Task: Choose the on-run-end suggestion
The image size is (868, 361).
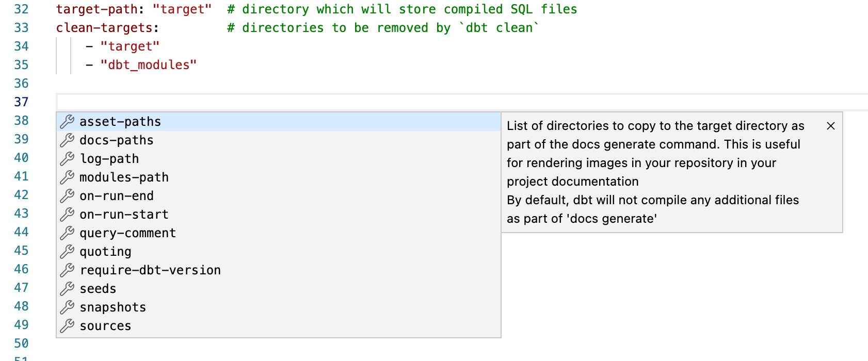Action: [x=279, y=196]
